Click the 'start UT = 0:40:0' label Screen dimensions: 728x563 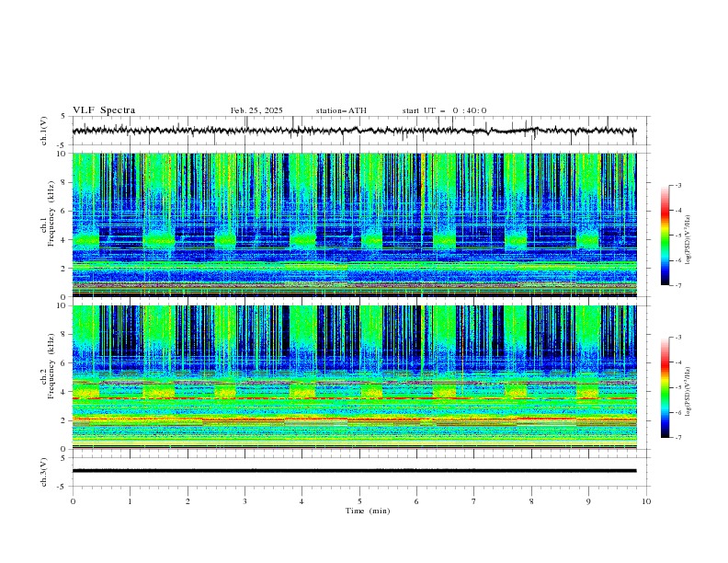[x=444, y=110]
